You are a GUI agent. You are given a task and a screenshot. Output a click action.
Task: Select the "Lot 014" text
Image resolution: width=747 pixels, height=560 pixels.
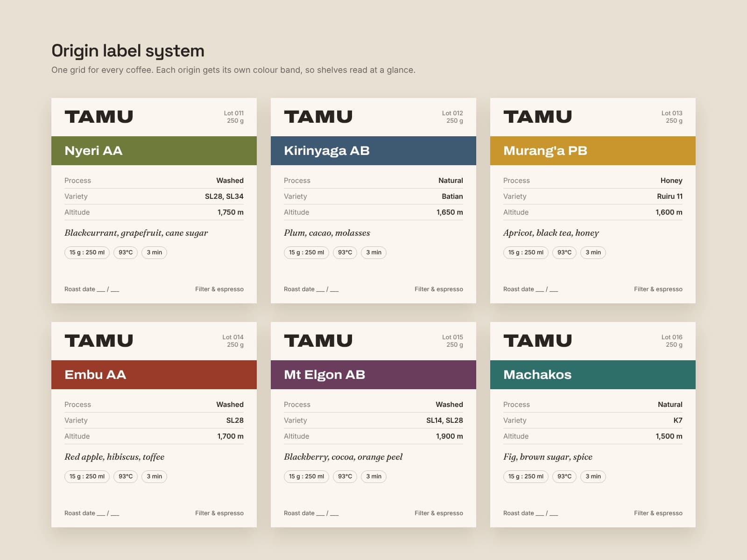click(x=233, y=337)
